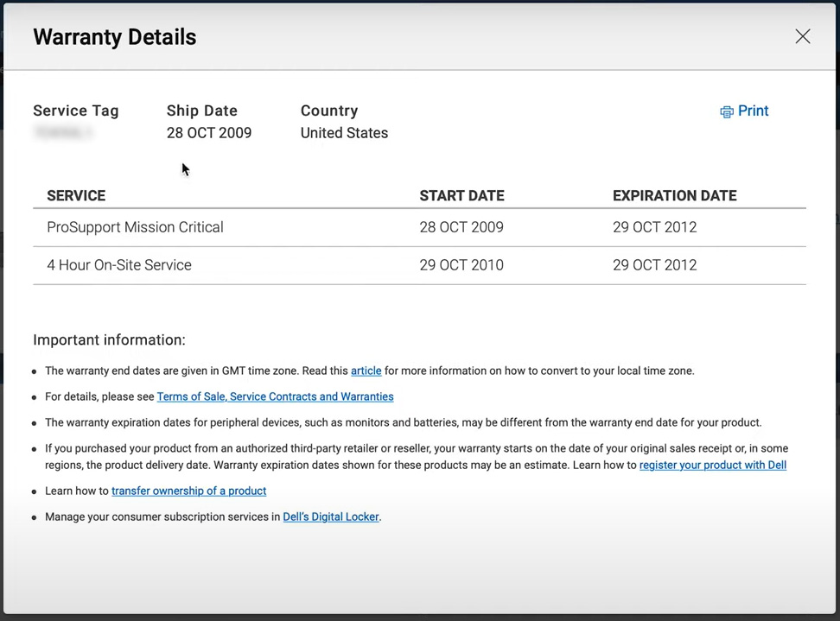Follow the register your product with Dell link

click(712, 465)
